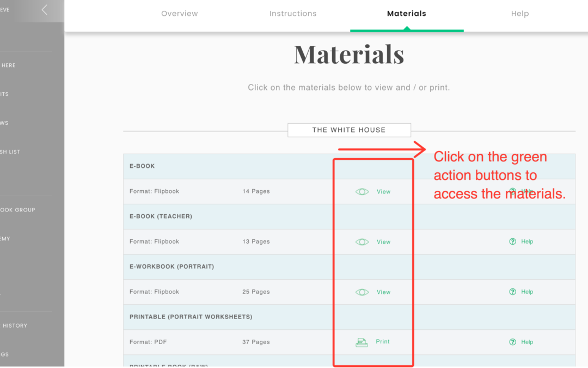
Task: Click the eye icon in the E-Book row
Action: click(362, 192)
